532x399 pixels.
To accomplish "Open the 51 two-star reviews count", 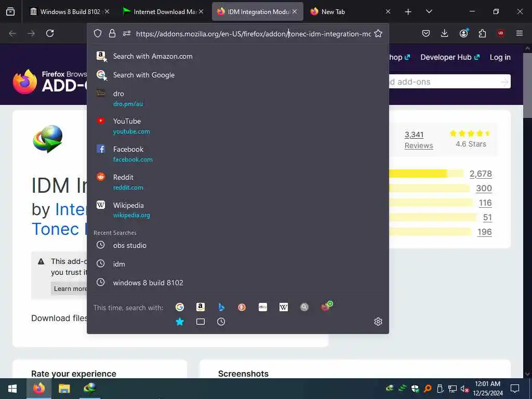I will pos(487,218).
